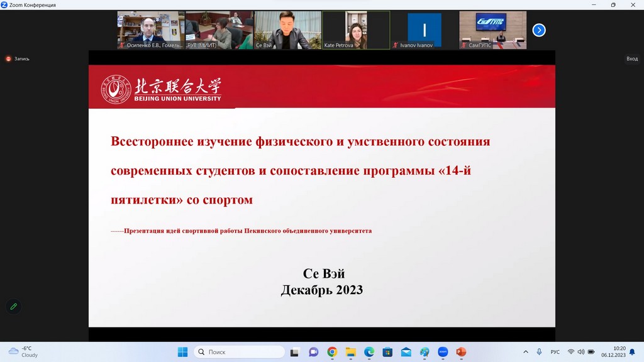Open Microsoft Store from the taskbar
Screen dimensions: 644x362
tap(387, 352)
